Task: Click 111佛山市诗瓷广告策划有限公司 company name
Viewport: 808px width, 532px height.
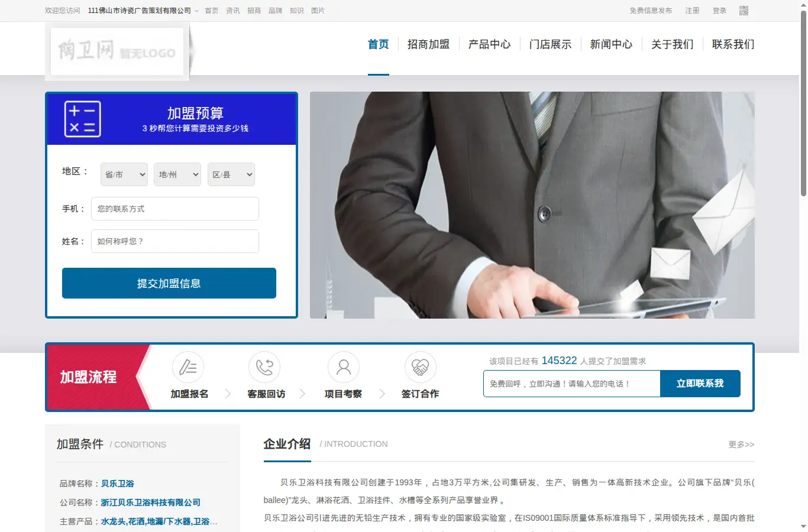Action: 140,11
